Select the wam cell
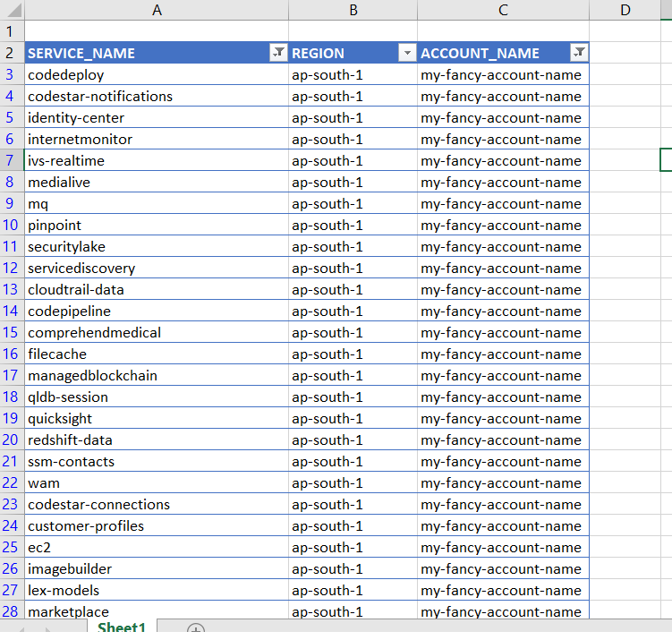This screenshot has height=640, width=672. pos(157,482)
